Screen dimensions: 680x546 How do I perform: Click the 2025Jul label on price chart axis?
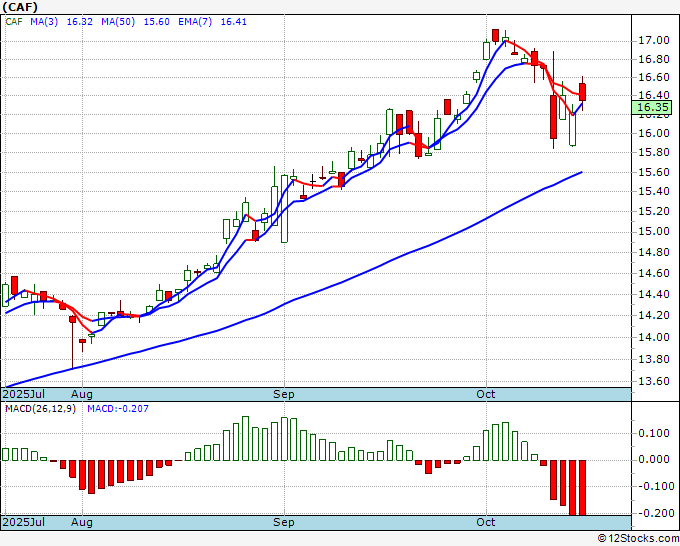[x=23, y=394]
